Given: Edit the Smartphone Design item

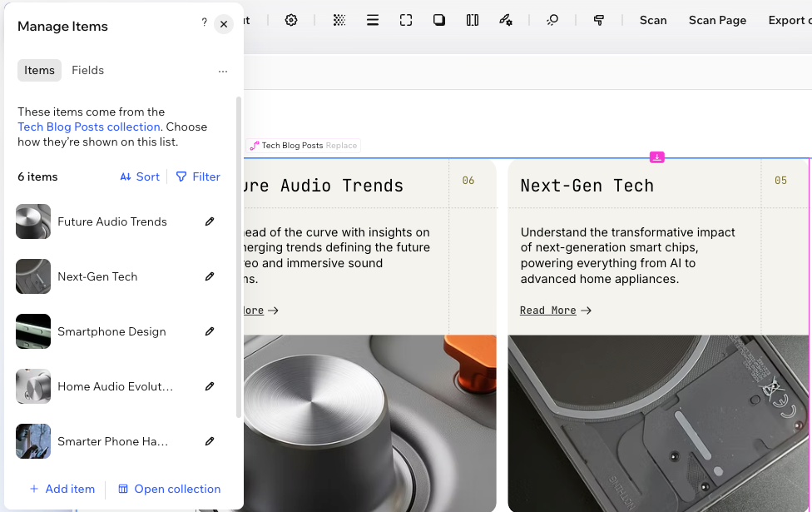Looking at the screenshot, I should point(209,331).
